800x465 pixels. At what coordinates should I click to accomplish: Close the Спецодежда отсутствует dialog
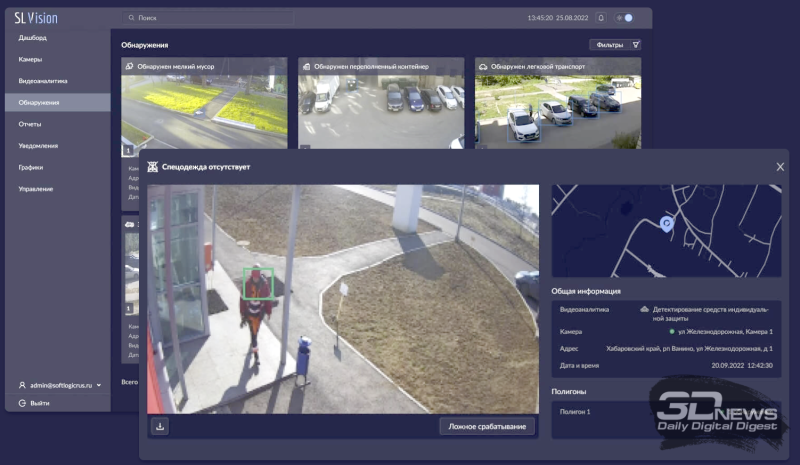coord(780,167)
